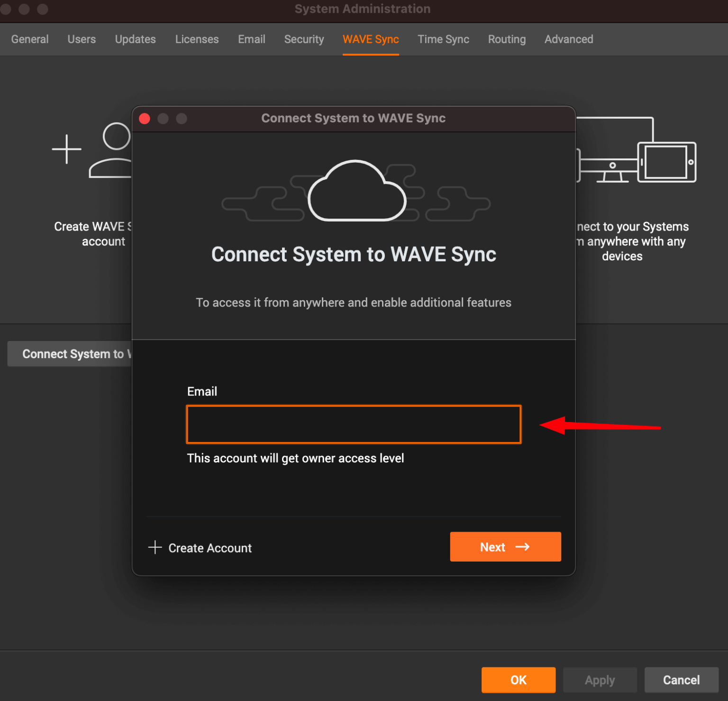Viewport: 728px width, 701px height.
Task: Click the Next button in dialog
Action: tap(505, 547)
